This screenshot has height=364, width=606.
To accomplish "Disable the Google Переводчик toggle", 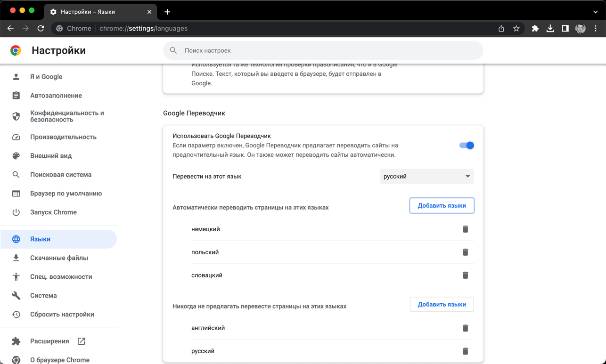I will [467, 146].
